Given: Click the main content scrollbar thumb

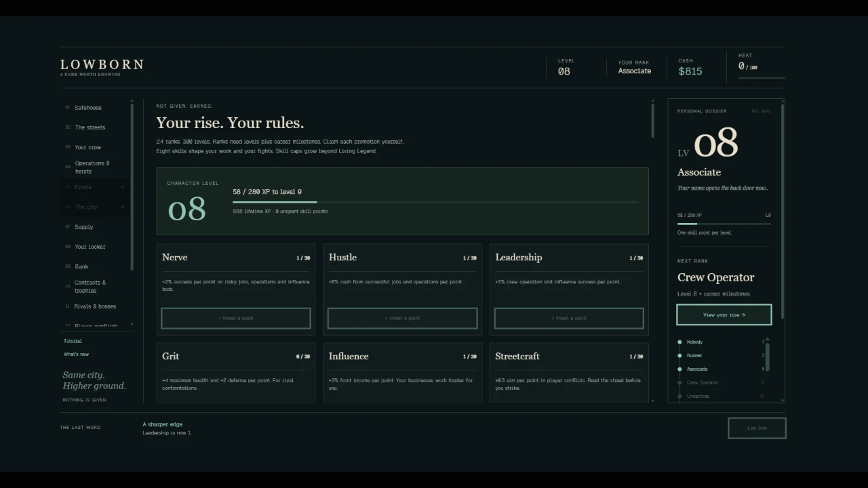Looking at the screenshot, I should (652, 121).
